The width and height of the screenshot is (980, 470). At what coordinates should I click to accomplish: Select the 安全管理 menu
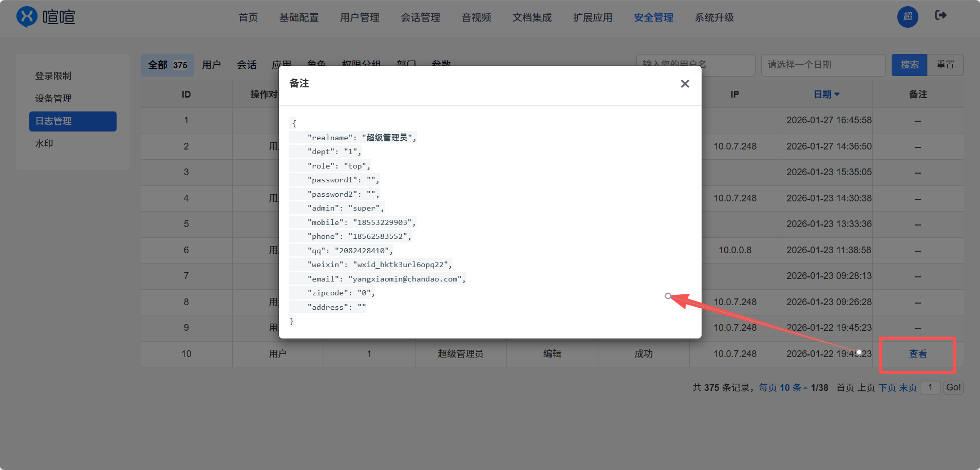coord(653,17)
